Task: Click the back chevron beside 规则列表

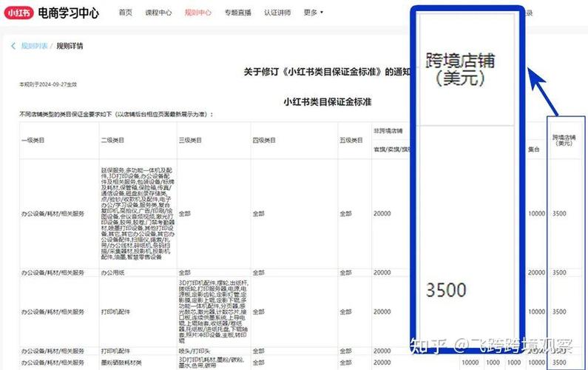Action: click(13, 46)
